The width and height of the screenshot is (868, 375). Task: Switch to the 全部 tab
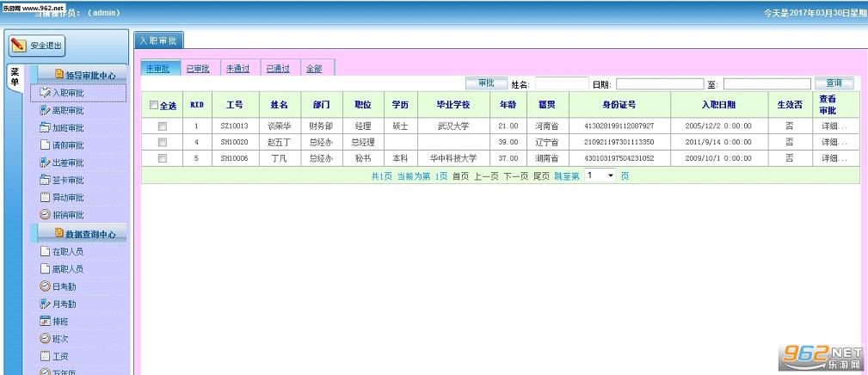pyautogui.click(x=316, y=68)
